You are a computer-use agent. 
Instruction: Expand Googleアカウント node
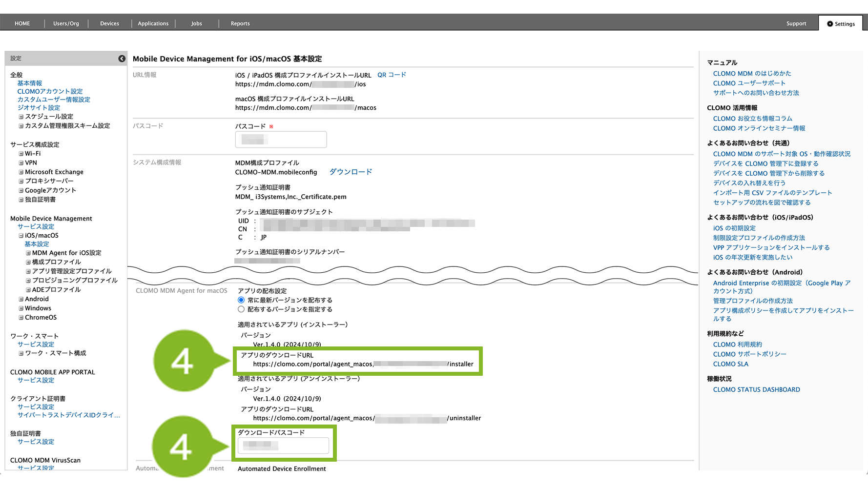coord(21,190)
